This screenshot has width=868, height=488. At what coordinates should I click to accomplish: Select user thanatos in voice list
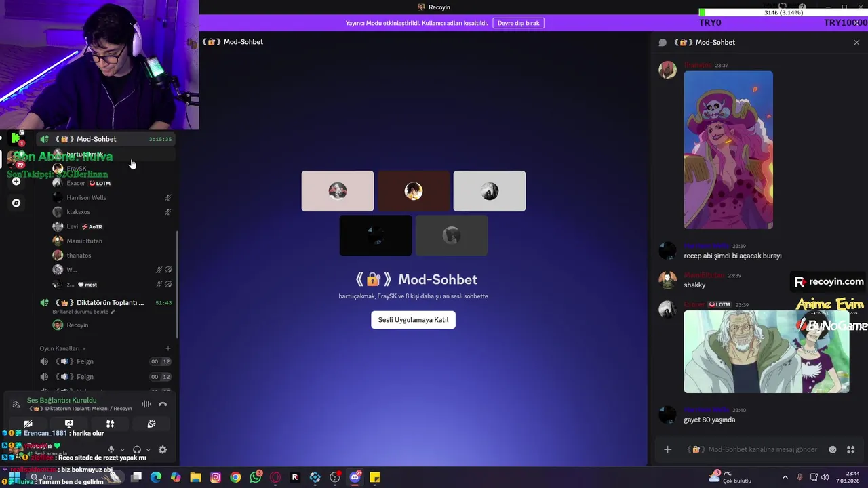coord(112,256)
